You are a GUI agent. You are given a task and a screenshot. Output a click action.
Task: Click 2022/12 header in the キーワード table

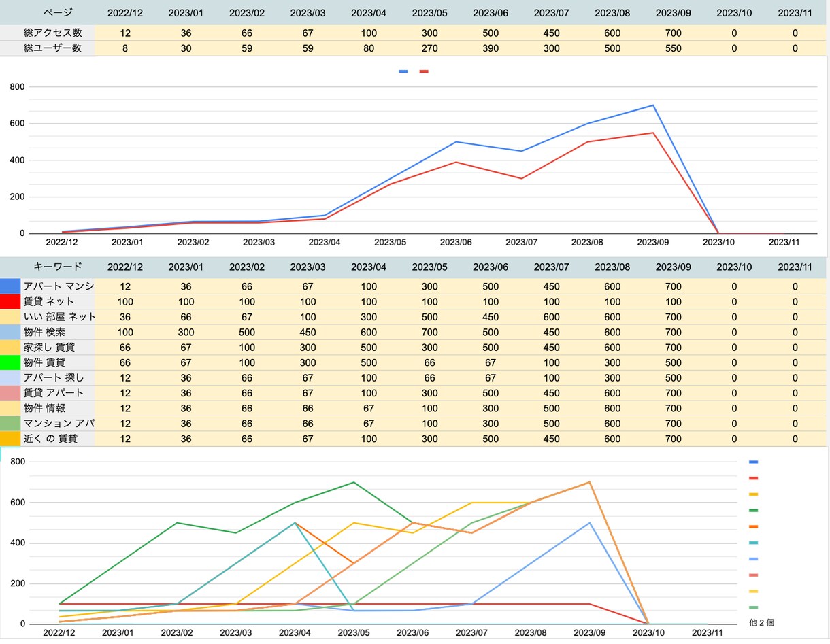tap(125, 267)
